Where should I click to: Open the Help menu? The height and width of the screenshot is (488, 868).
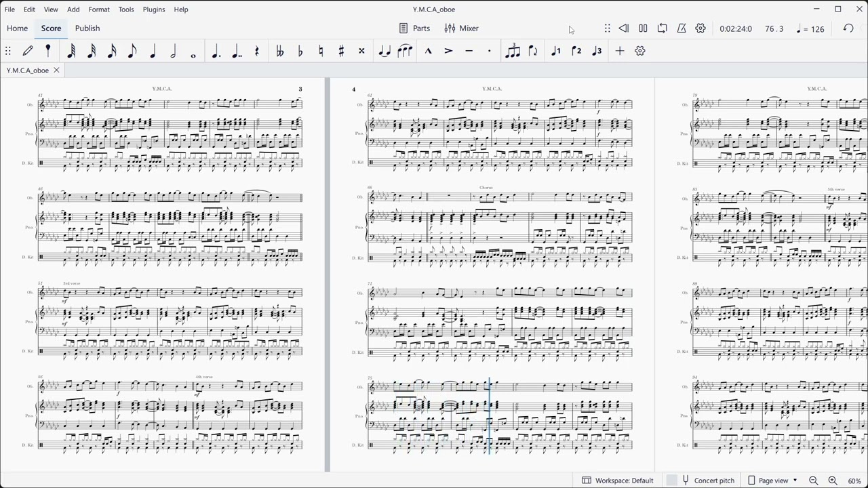point(181,9)
